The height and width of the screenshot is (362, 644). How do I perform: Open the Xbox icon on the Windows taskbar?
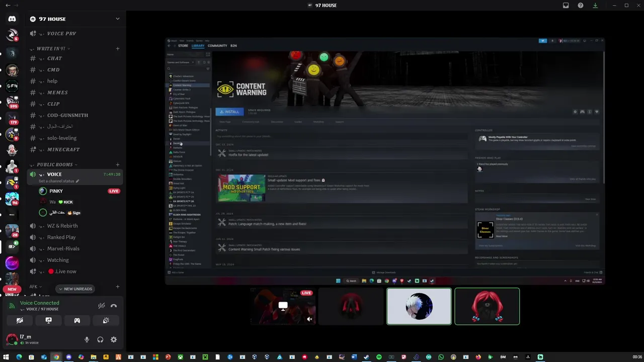[x=180, y=357]
